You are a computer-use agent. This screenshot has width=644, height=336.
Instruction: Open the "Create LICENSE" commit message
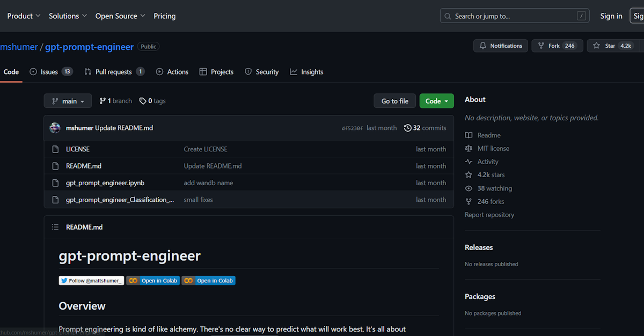coord(206,149)
